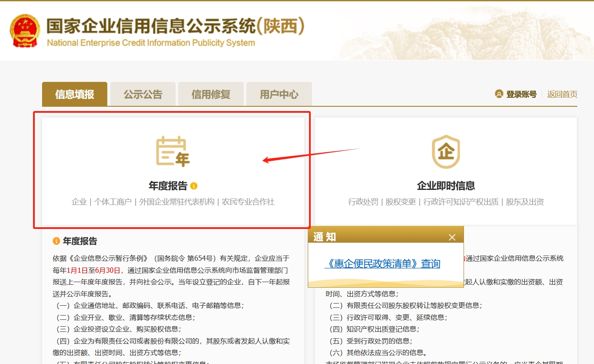The width and height of the screenshot is (594, 364).
Task: Click the 国家企业信用信息公示系统(陕西) site title
Action: pos(176,27)
